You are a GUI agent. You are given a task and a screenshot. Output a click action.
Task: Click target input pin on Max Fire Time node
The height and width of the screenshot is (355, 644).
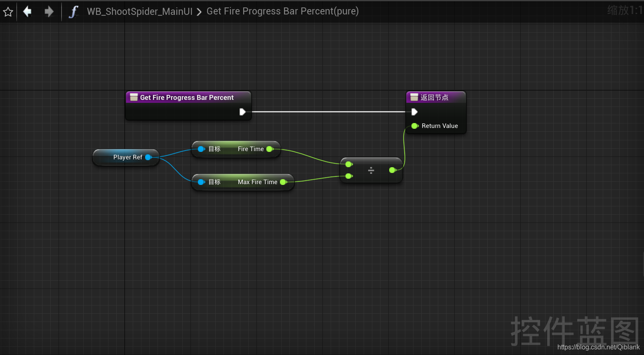point(201,182)
